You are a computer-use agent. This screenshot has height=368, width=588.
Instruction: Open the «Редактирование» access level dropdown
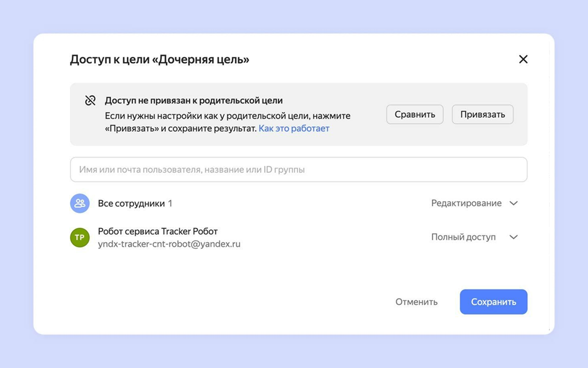click(x=466, y=203)
